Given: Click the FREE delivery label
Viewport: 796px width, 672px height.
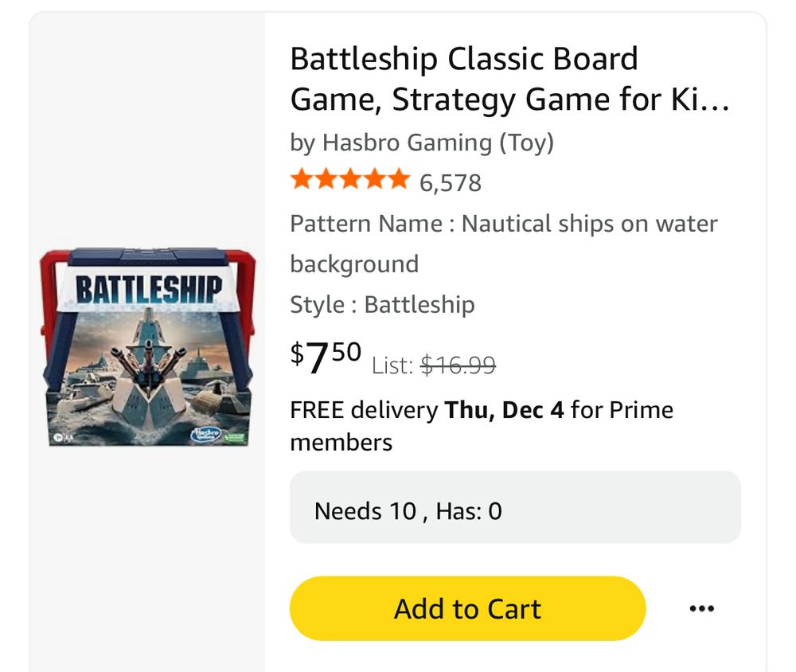Looking at the screenshot, I should coord(363,410).
